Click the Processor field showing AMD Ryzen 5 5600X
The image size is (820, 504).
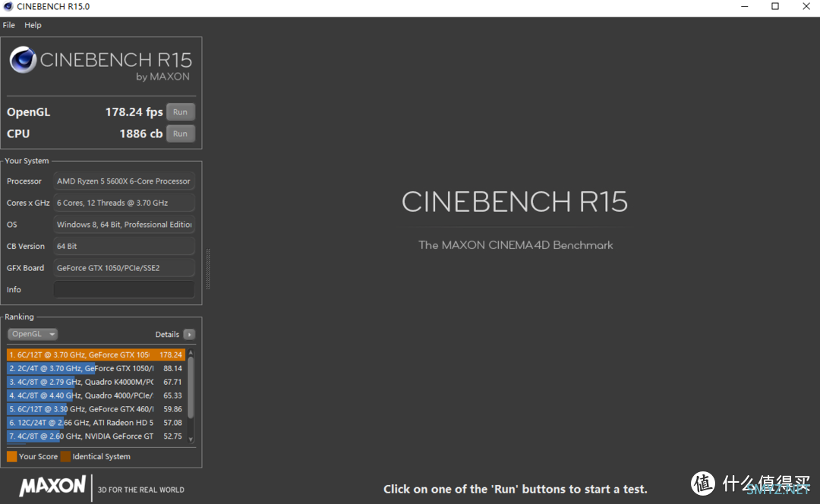[124, 181]
